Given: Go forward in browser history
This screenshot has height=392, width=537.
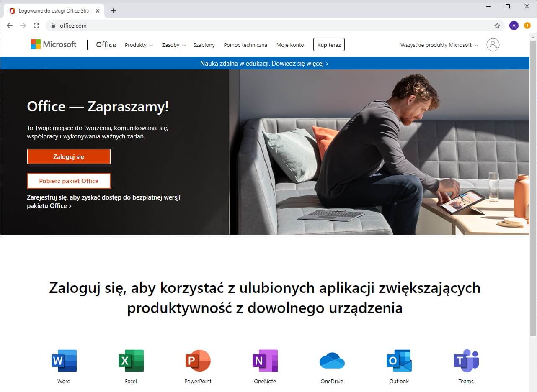Looking at the screenshot, I should coord(23,26).
